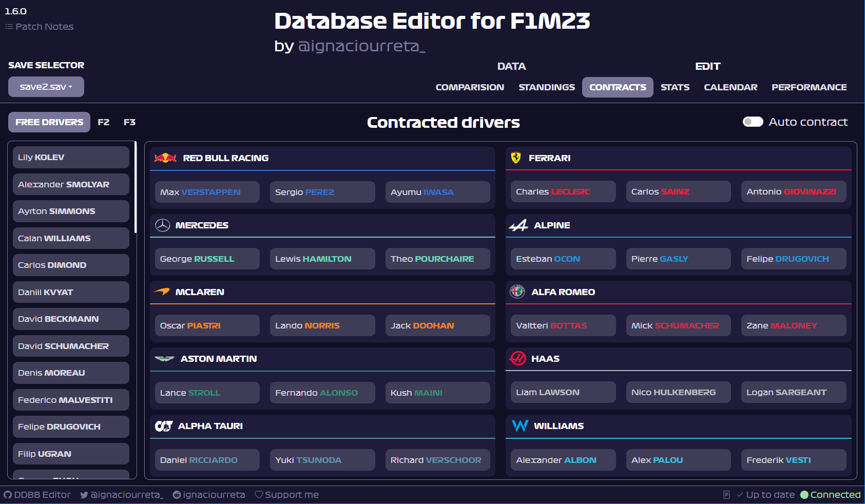Image resolution: width=865 pixels, height=504 pixels.
Task: Open DDBB Editor via the GitHub icon
Action: (7, 494)
